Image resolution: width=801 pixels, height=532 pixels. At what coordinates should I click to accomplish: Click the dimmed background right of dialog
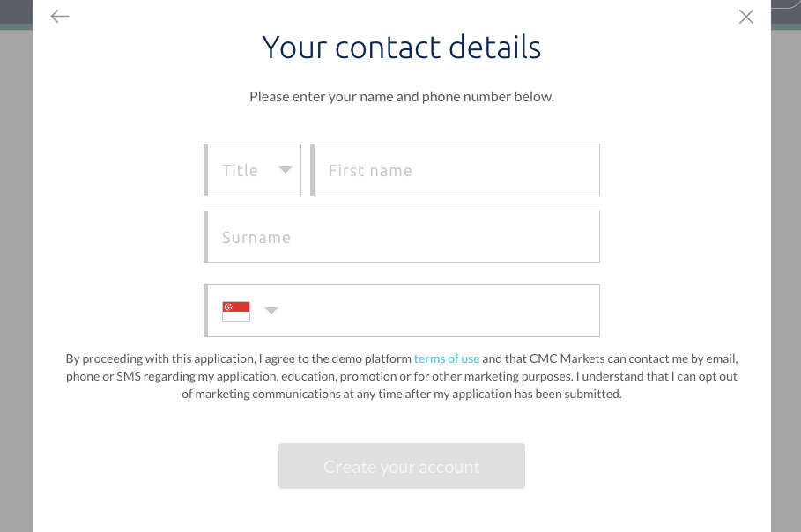[x=786, y=281]
